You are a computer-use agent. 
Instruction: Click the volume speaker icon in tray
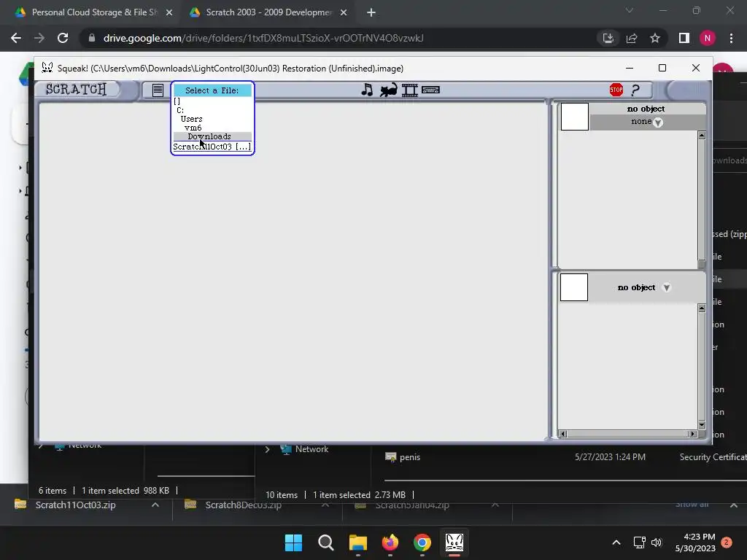point(657,542)
